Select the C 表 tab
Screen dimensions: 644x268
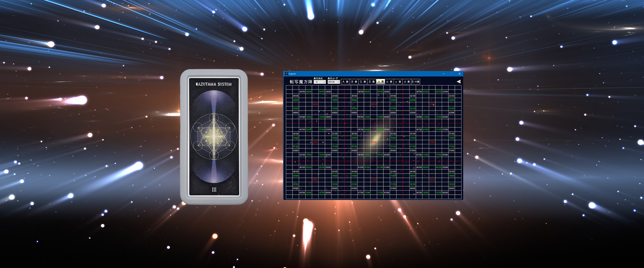pos(363,82)
